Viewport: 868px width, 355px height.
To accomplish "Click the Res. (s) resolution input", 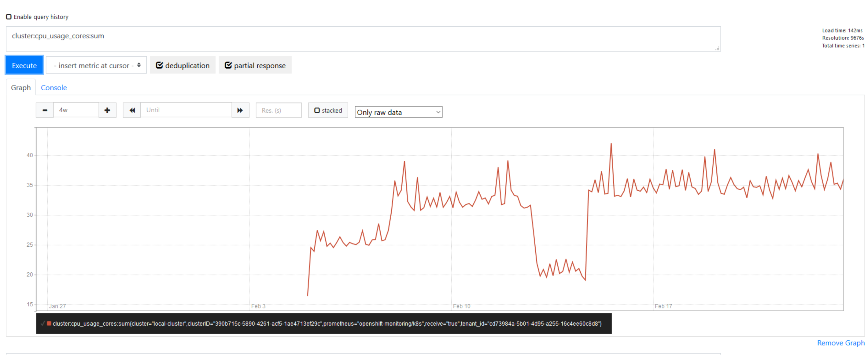I will coord(278,110).
